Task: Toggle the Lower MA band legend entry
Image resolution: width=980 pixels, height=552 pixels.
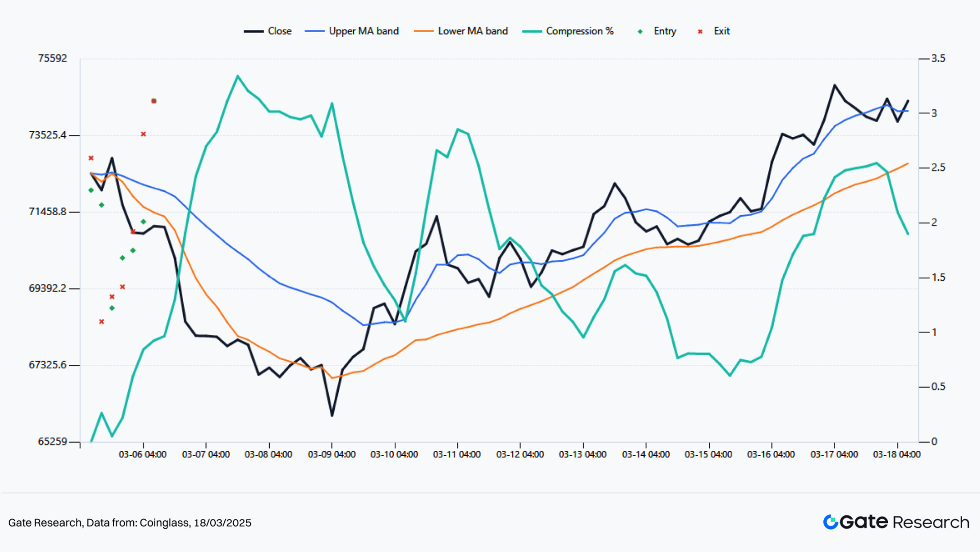Action: pos(472,31)
